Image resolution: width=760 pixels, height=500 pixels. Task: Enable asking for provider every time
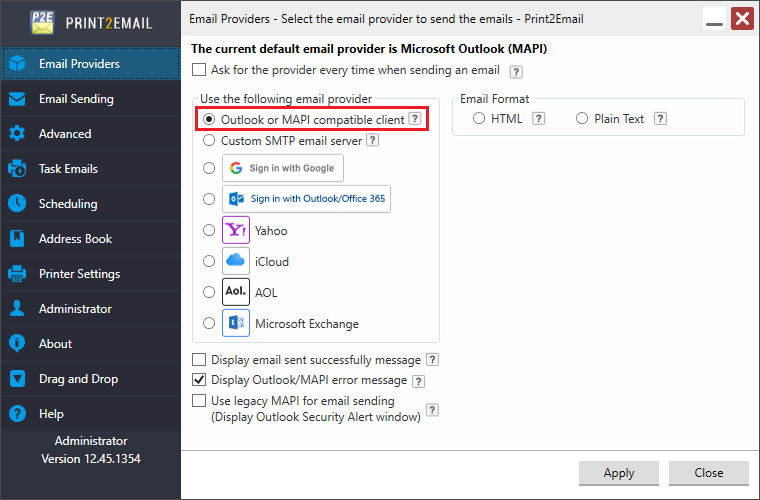[199, 70]
